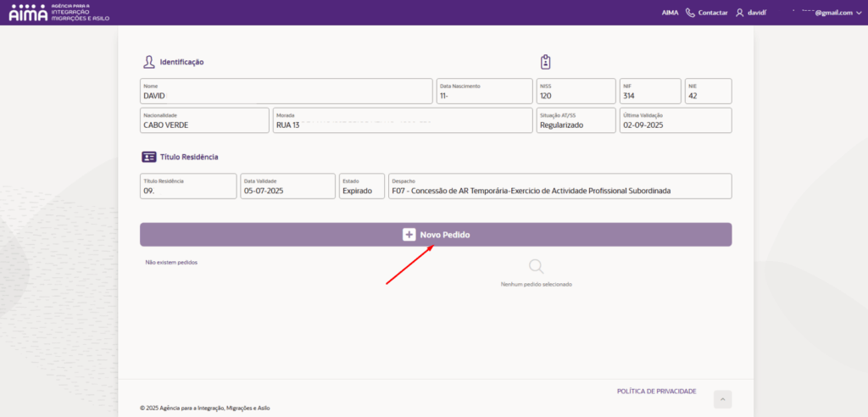The image size is (868, 417).
Task: Select the Estado field showing Expirado
Action: coord(361,186)
